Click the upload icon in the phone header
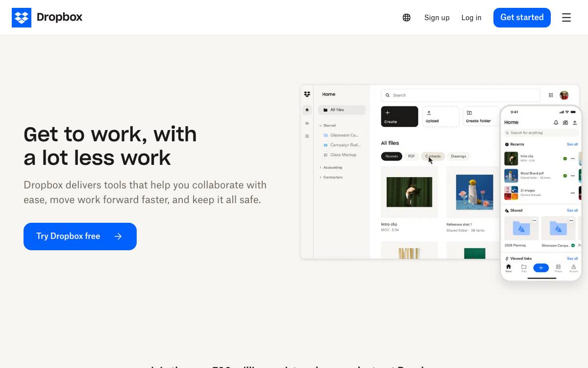This screenshot has width=588, height=368. (575, 123)
